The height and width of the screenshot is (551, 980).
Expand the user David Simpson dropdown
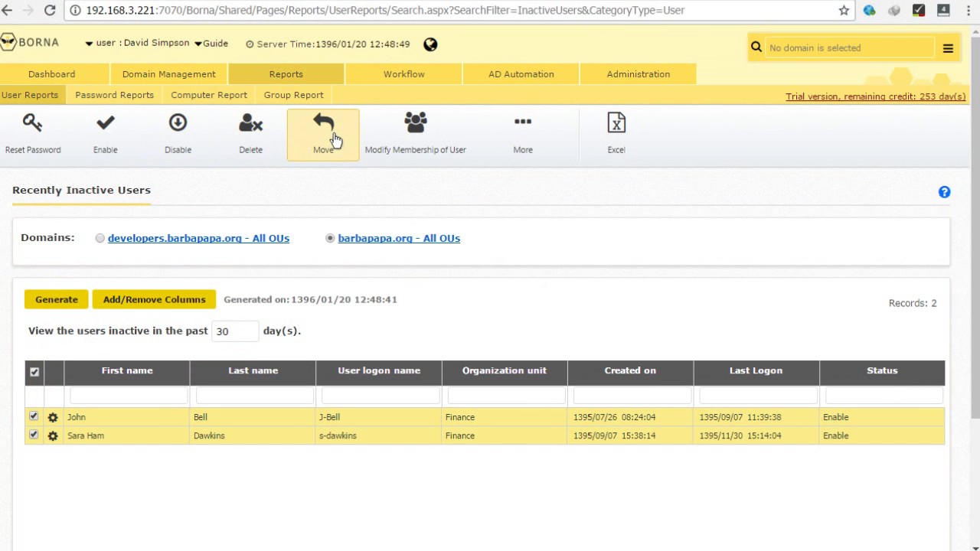pyautogui.click(x=137, y=44)
